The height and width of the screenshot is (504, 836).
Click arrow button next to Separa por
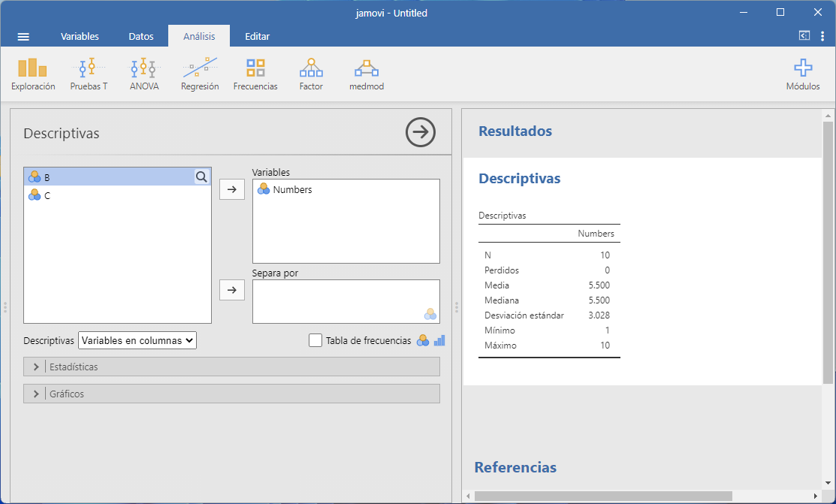tap(231, 290)
